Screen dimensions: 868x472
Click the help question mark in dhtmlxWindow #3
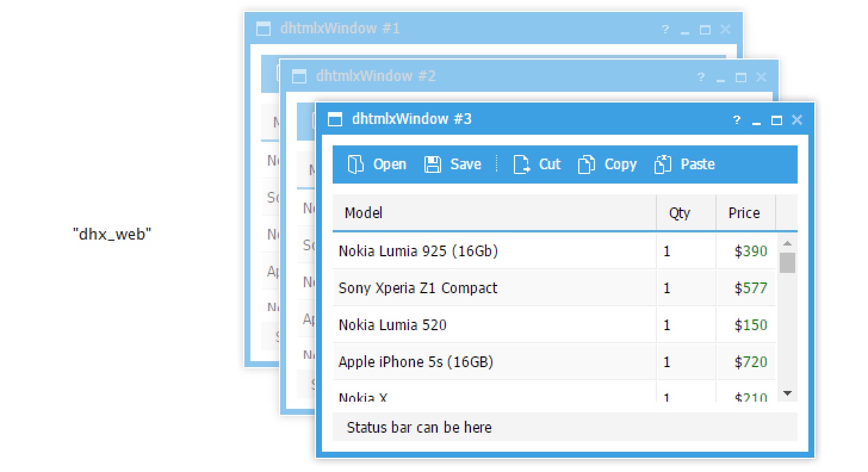tap(737, 120)
